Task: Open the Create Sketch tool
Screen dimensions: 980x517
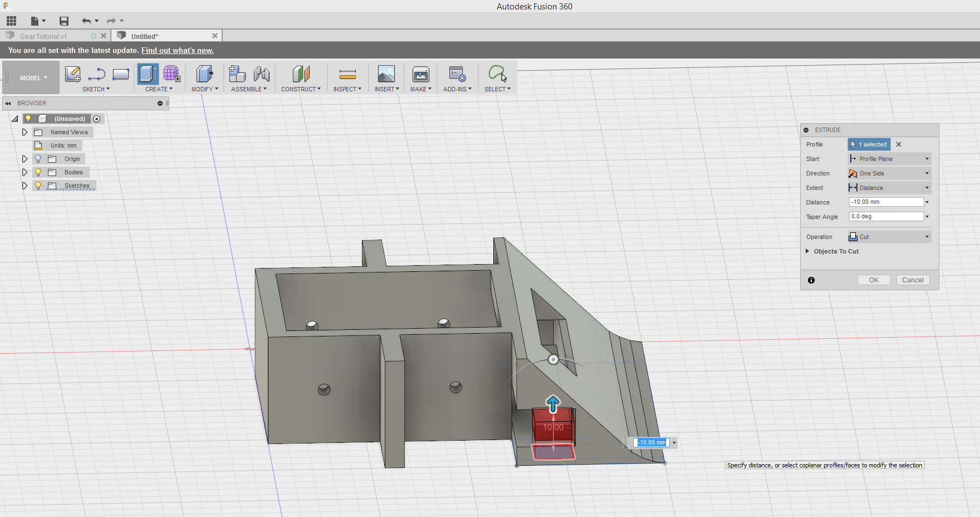Action: (x=72, y=74)
